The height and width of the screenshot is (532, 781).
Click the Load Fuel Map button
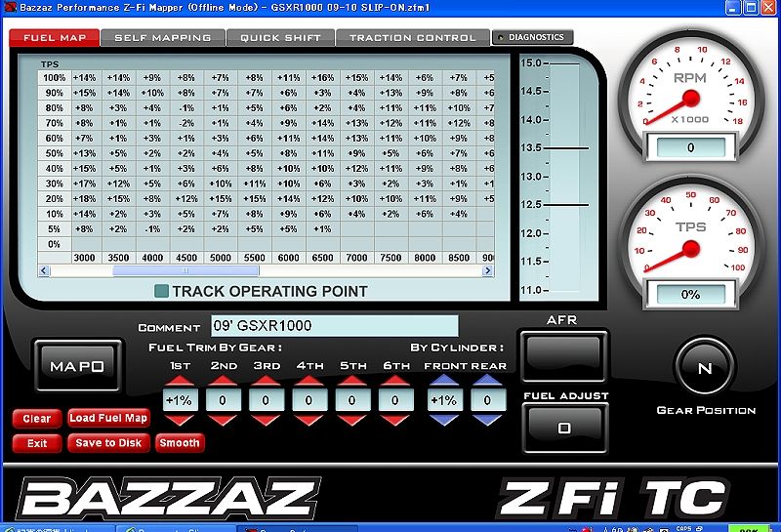[108, 418]
